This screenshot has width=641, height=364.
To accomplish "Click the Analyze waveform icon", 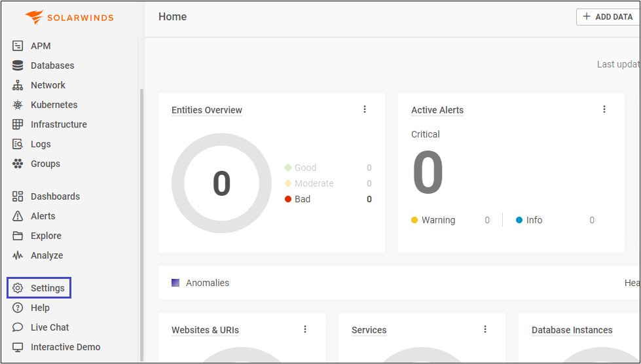I will pyautogui.click(x=18, y=255).
